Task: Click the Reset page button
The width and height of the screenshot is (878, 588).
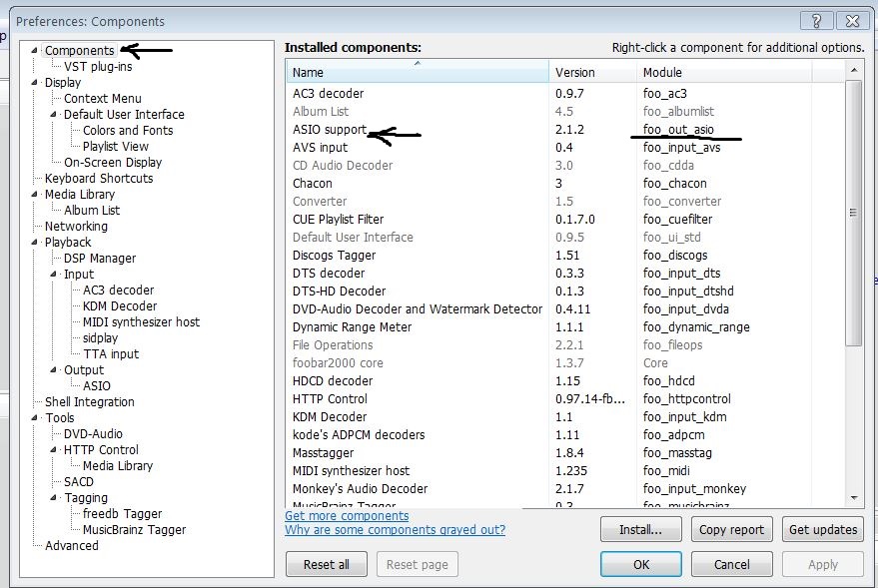Action: [418, 564]
